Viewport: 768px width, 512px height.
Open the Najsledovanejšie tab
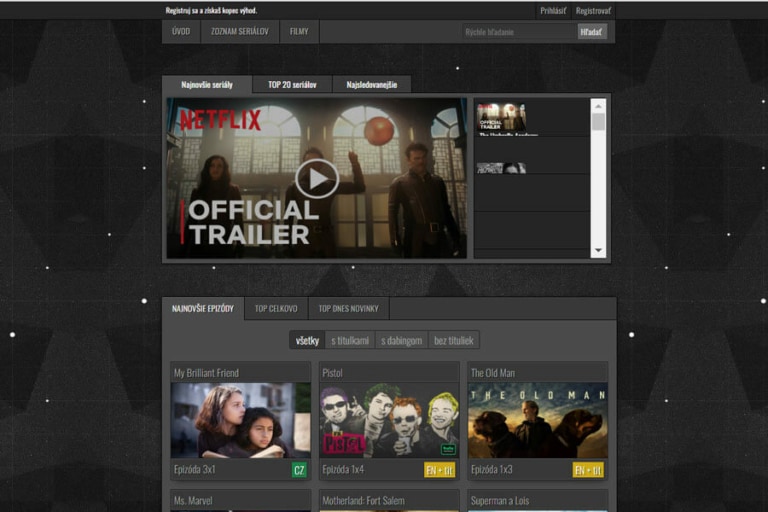click(x=371, y=85)
